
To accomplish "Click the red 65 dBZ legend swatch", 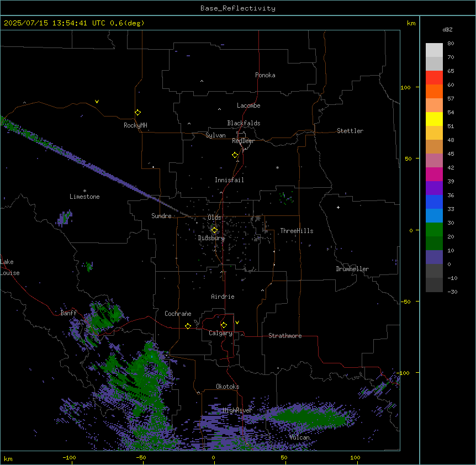I will 434,78.
